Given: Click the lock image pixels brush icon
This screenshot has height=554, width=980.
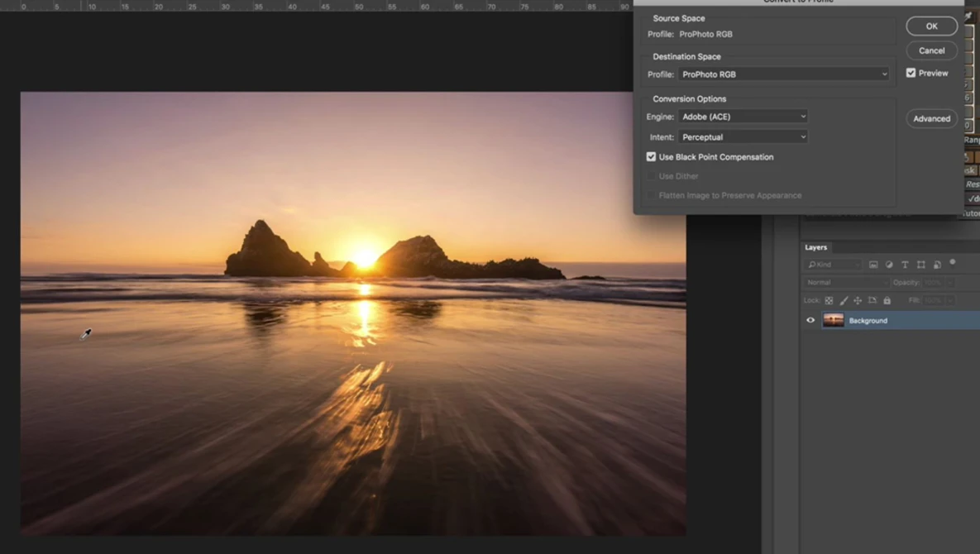Looking at the screenshot, I should [844, 300].
